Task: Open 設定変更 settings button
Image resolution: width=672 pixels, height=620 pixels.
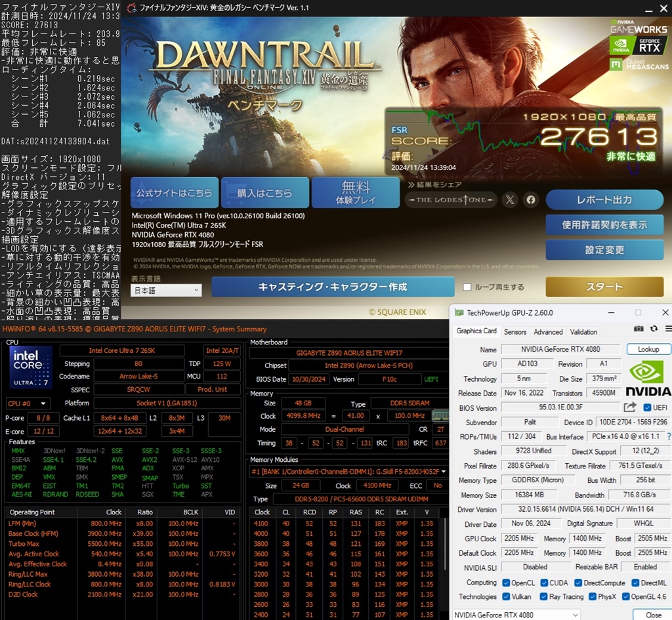Action: tap(604, 250)
